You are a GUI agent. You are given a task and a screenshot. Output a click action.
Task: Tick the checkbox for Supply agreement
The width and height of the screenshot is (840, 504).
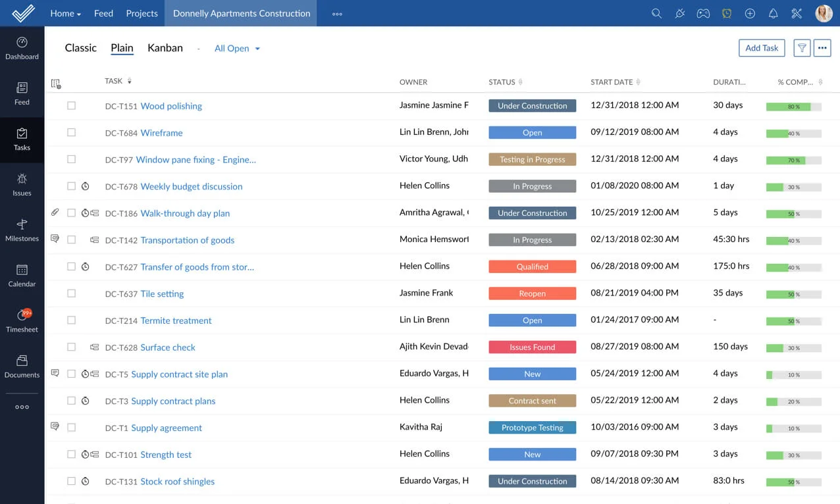click(x=72, y=428)
